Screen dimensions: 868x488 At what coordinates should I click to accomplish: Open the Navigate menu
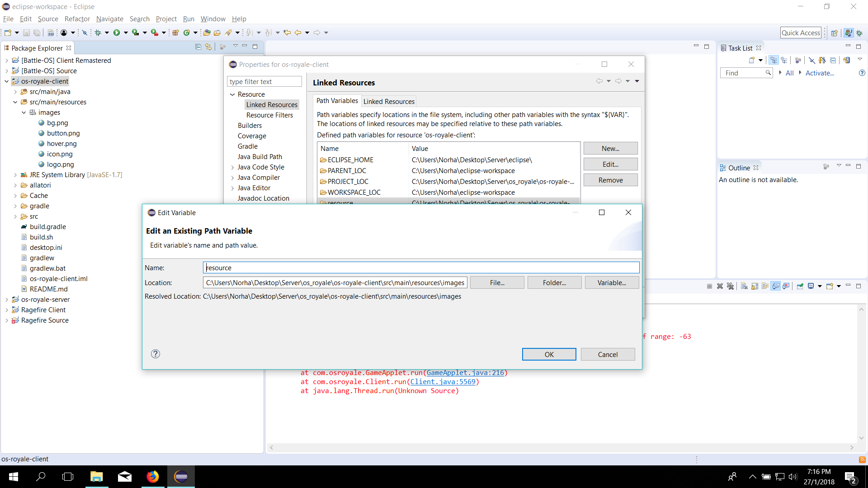[x=110, y=19]
